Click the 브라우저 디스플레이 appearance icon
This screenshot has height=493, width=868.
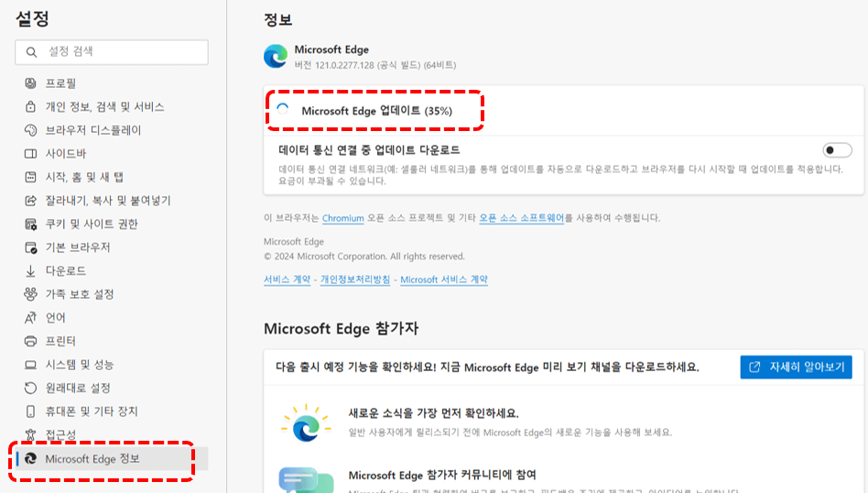[x=30, y=130]
